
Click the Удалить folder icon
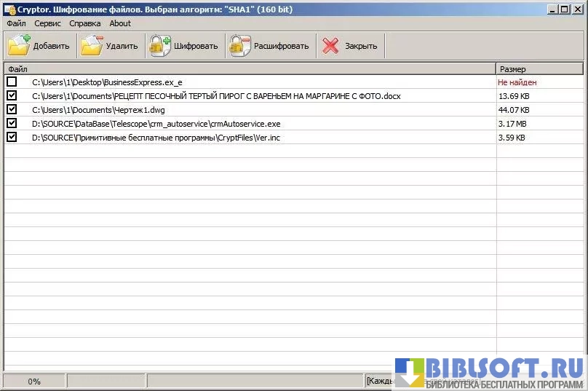(92, 46)
